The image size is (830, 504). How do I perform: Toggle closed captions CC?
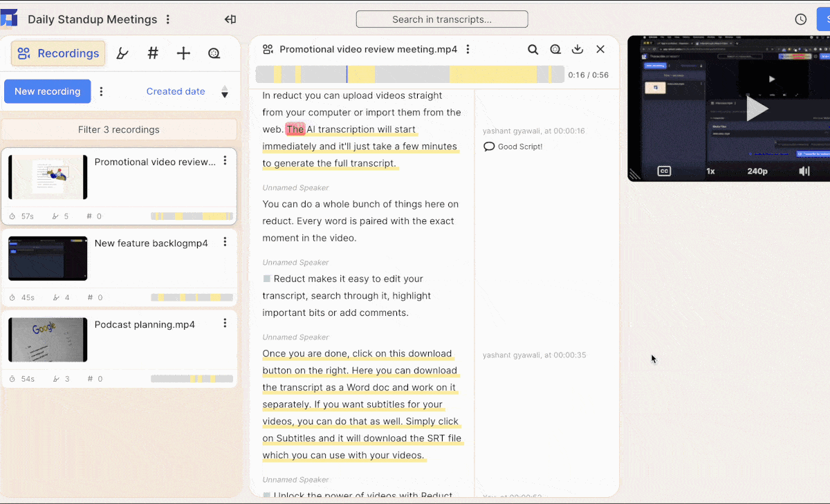point(664,171)
